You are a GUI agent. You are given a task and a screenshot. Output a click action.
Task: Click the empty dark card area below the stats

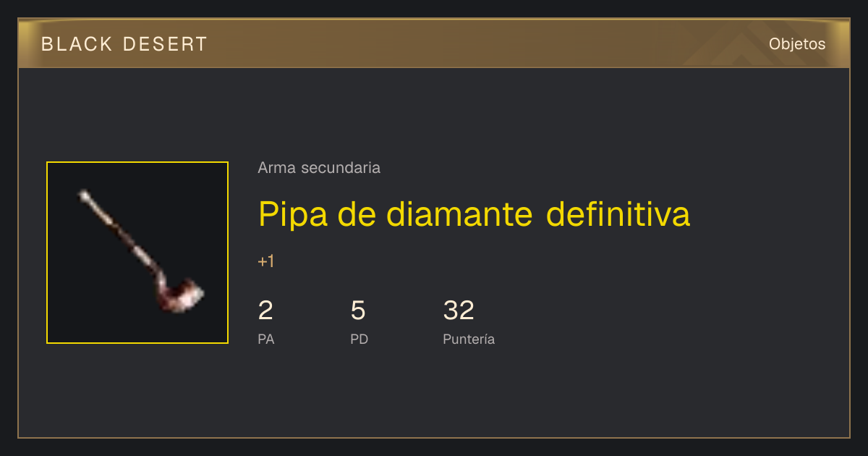click(434, 394)
